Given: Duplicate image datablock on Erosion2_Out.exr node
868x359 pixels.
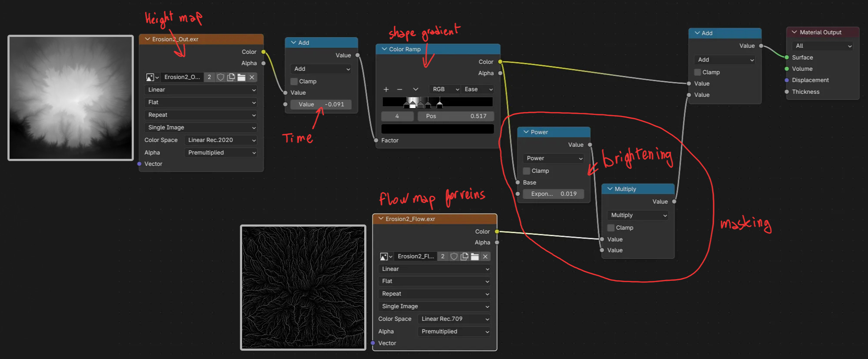Looking at the screenshot, I should (x=231, y=77).
